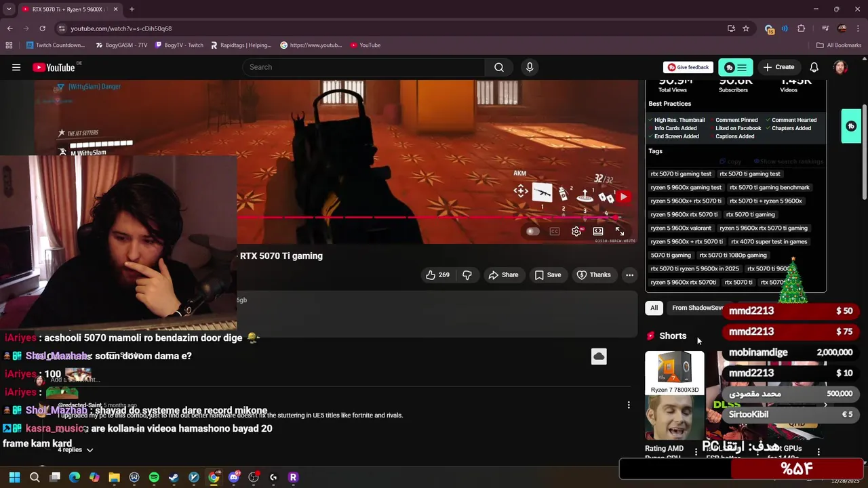Switch player to theater mode
This screenshot has width=868, height=488.
pos(598,232)
